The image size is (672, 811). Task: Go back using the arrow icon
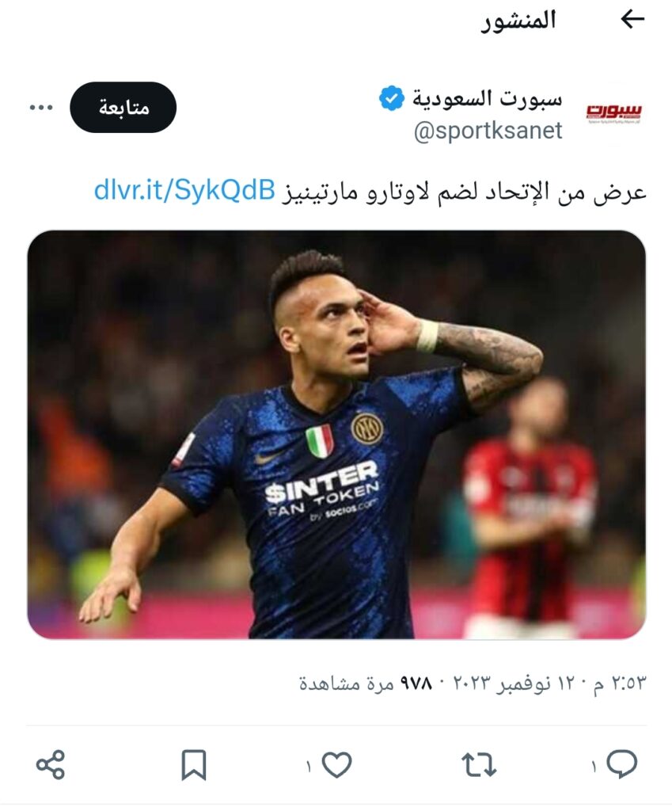tap(632, 20)
